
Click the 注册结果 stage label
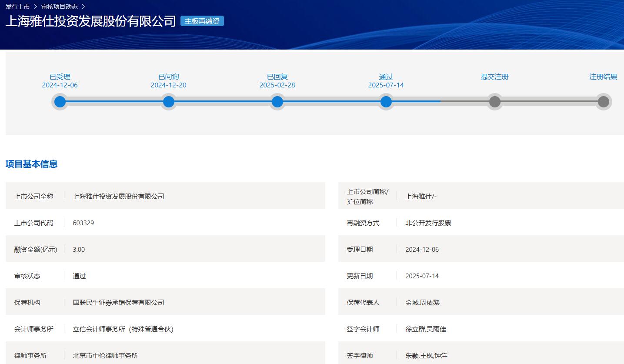point(603,77)
